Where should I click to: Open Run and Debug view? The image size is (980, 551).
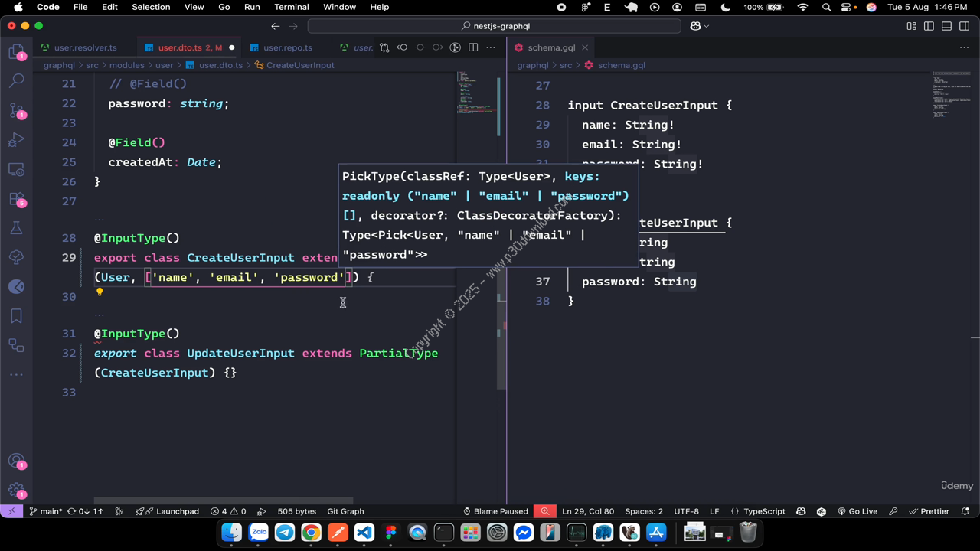[x=16, y=140]
